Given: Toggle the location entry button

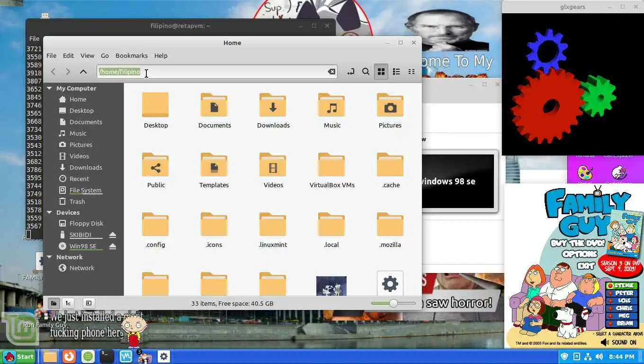Looking at the screenshot, I should point(350,72).
